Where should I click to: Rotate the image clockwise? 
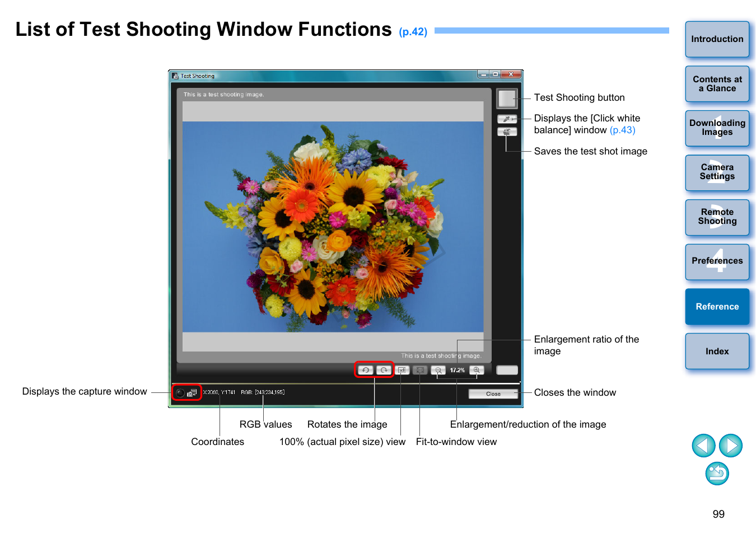coord(384,370)
